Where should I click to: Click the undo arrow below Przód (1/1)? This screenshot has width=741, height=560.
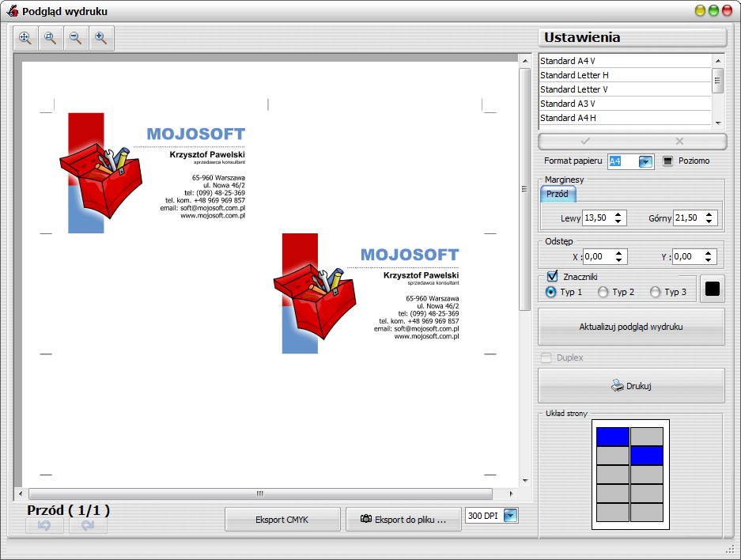pos(44,525)
